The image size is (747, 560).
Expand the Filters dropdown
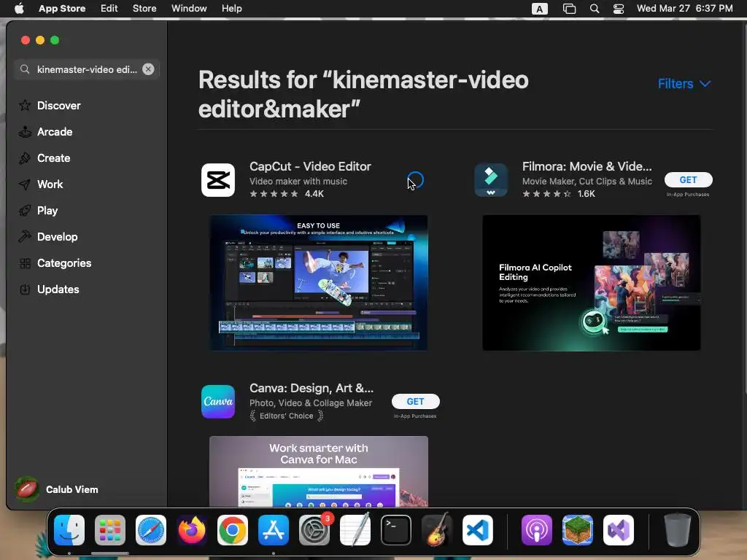coord(684,84)
